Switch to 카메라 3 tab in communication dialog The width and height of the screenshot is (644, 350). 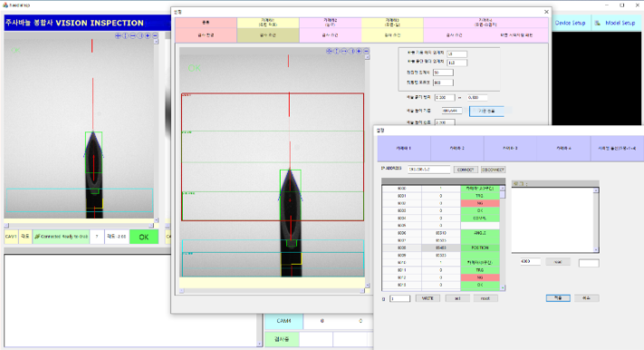(x=511, y=148)
